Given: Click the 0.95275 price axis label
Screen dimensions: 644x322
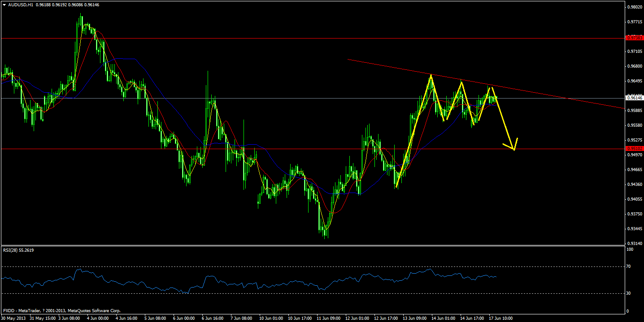Looking at the screenshot, I should click(634, 140).
